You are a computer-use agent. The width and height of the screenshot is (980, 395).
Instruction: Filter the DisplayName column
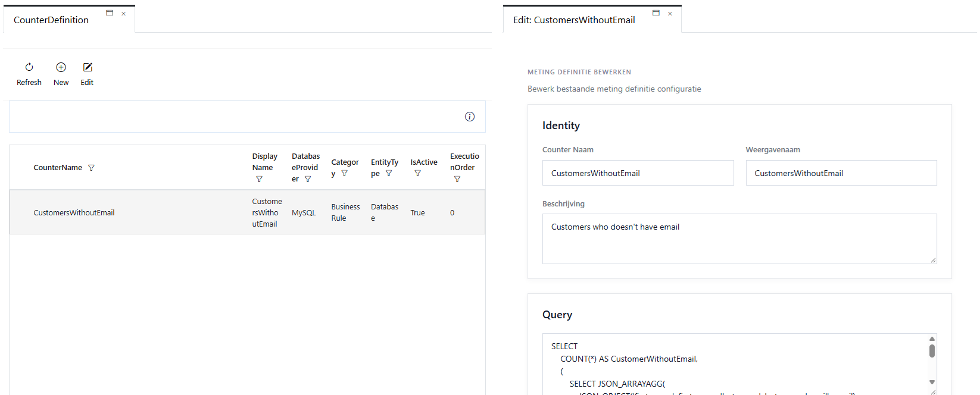point(260,179)
